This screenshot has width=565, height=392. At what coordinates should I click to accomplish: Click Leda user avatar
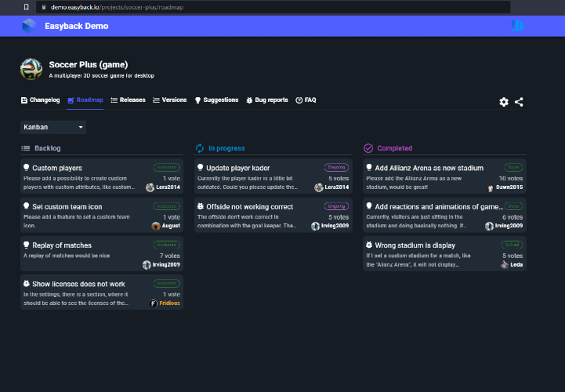505,265
